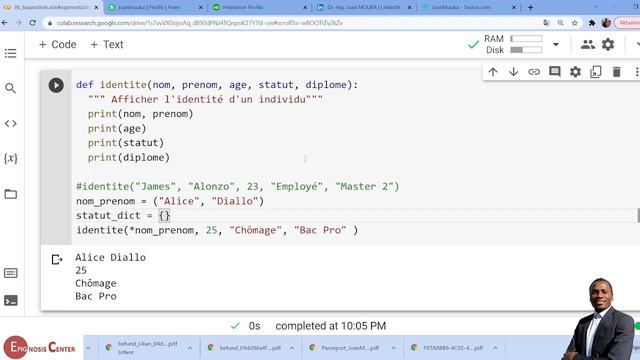Open the command palette icon
This screenshot has width=640, height=360.
point(11,273)
